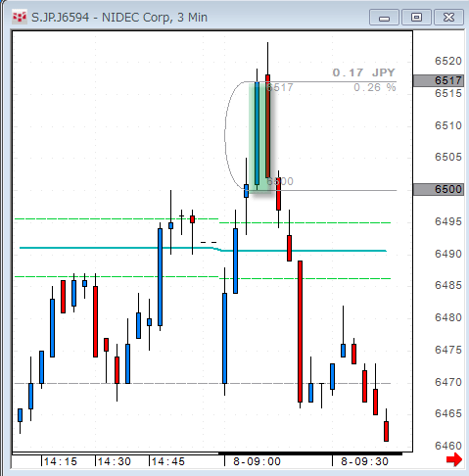Click the 6505 price scale label
The width and height of the screenshot is (469, 476).
(448, 157)
